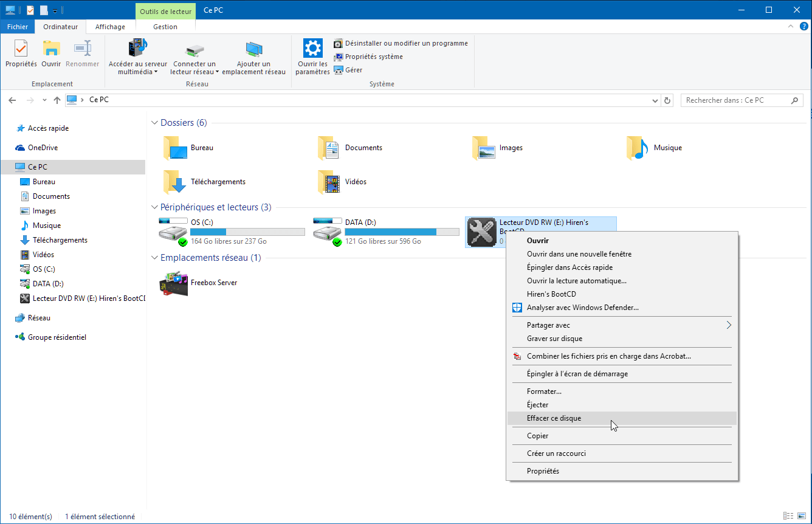Choose Éjecter in context menu
The height and width of the screenshot is (524, 812).
click(x=622, y=405)
